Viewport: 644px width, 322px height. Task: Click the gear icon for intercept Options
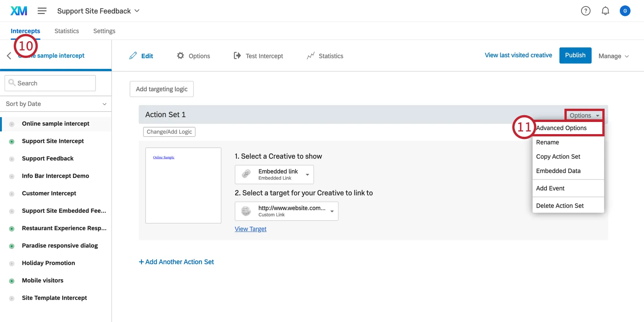click(180, 56)
